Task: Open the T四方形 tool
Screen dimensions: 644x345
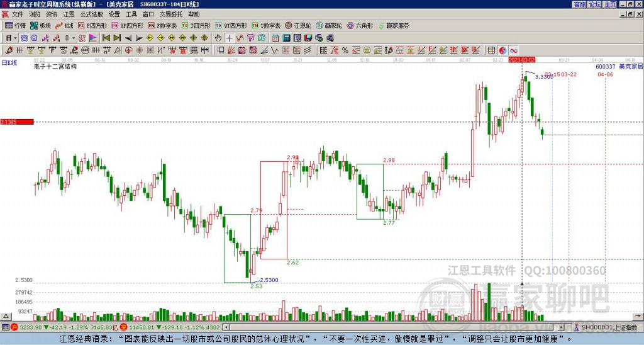Action: (196, 25)
